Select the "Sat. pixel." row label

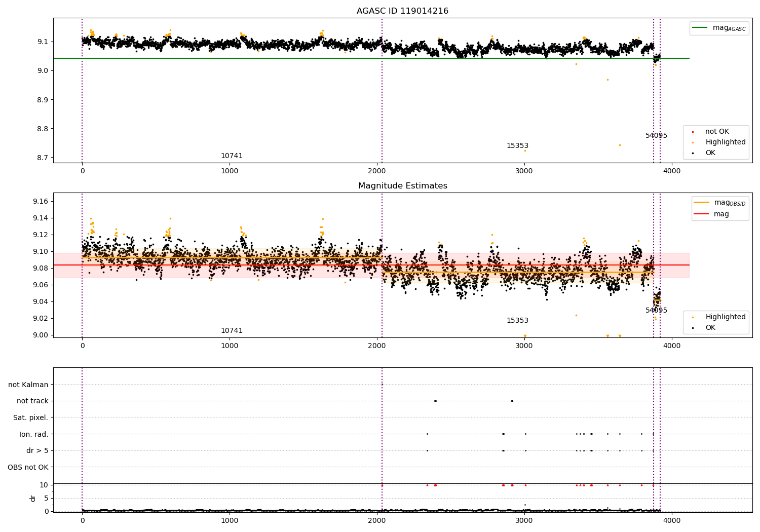tap(31, 418)
